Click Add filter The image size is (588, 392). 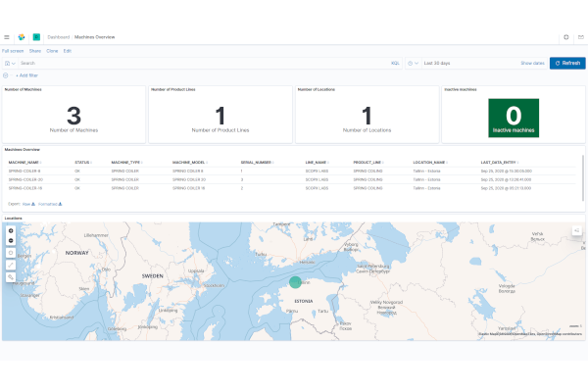27,75
